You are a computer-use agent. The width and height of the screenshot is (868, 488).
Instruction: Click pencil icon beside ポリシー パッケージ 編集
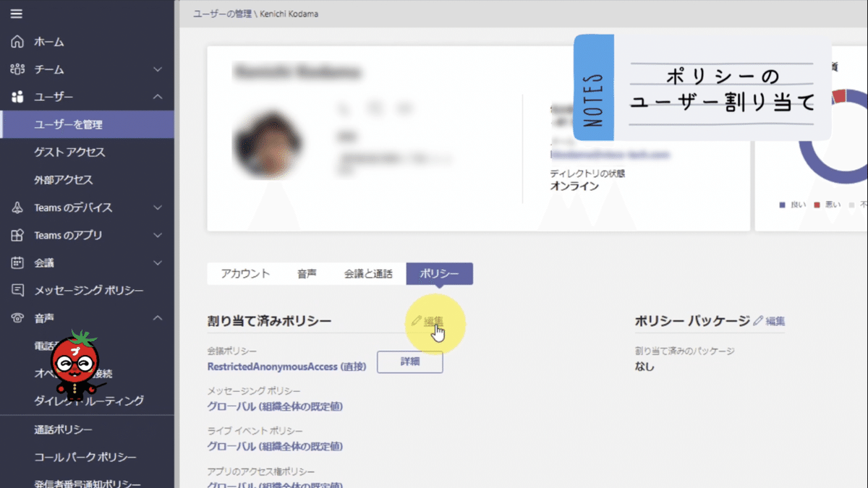(x=758, y=321)
